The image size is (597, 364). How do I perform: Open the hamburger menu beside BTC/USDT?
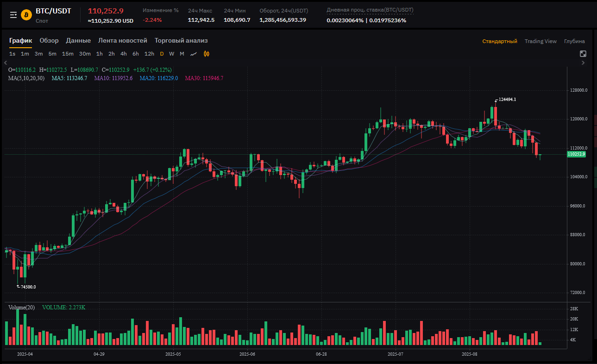pos(13,15)
